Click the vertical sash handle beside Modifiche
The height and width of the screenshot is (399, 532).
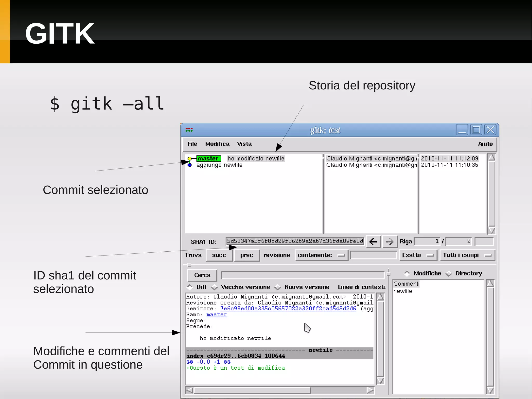(x=389, y=274)
